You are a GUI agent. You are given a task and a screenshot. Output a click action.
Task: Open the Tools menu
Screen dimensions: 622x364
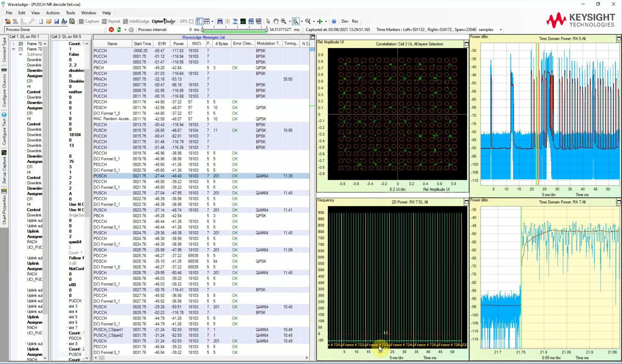(70, 13)
